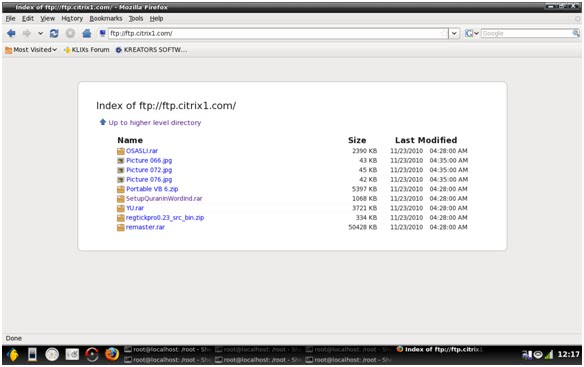
Task: Open the back/forward history dropdown arrow
Action: [40, 34]
